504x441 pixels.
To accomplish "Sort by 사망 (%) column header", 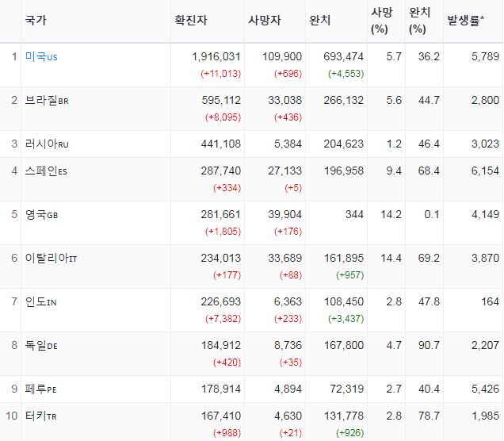I will (x=381, y=21).
